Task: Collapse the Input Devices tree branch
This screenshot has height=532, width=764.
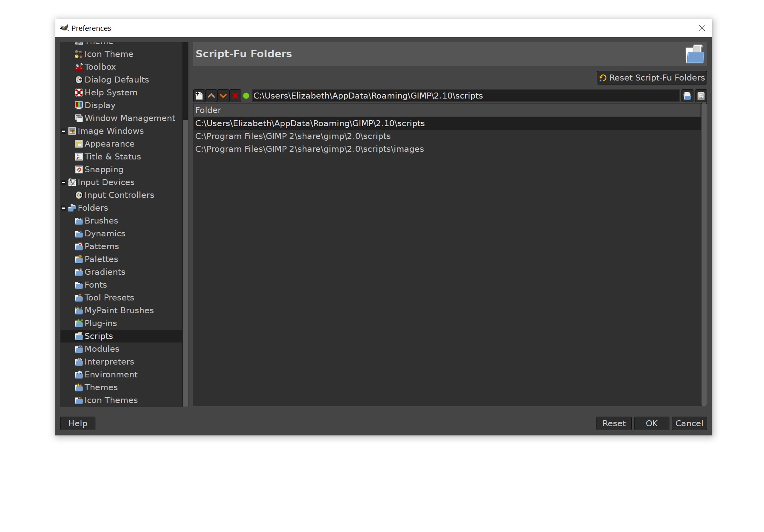Action: point(63,182)
